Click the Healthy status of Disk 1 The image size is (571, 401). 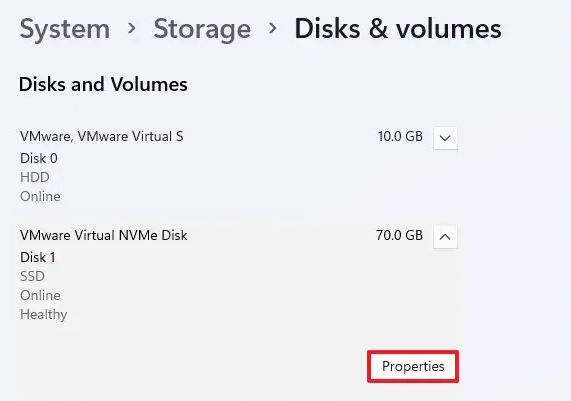coord(43,315)
